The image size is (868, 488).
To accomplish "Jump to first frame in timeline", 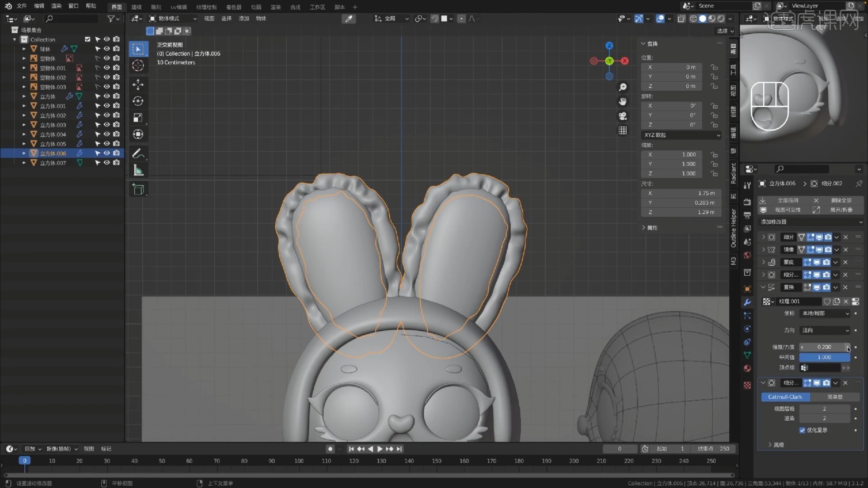I will tap(351, 449).
